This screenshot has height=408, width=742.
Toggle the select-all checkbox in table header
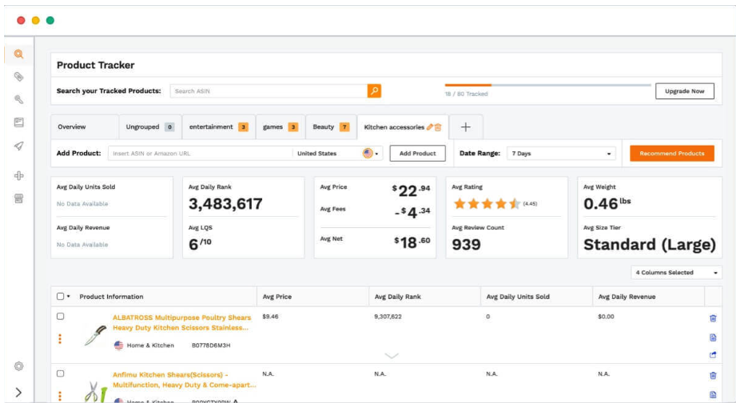point(61,296)
